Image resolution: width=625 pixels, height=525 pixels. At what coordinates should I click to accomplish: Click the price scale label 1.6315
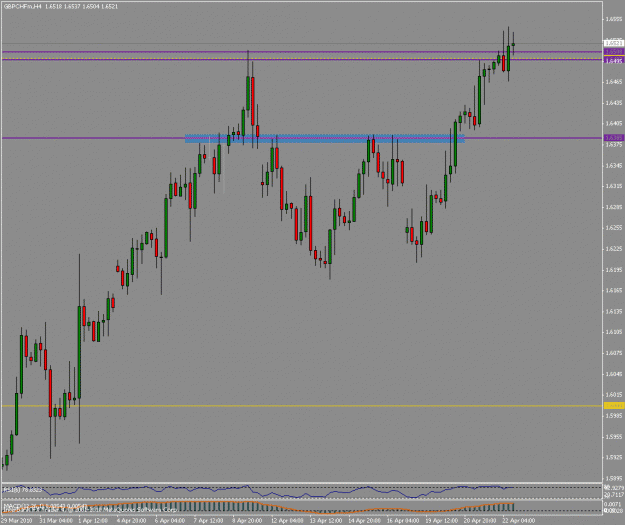[x=614, y=186]
